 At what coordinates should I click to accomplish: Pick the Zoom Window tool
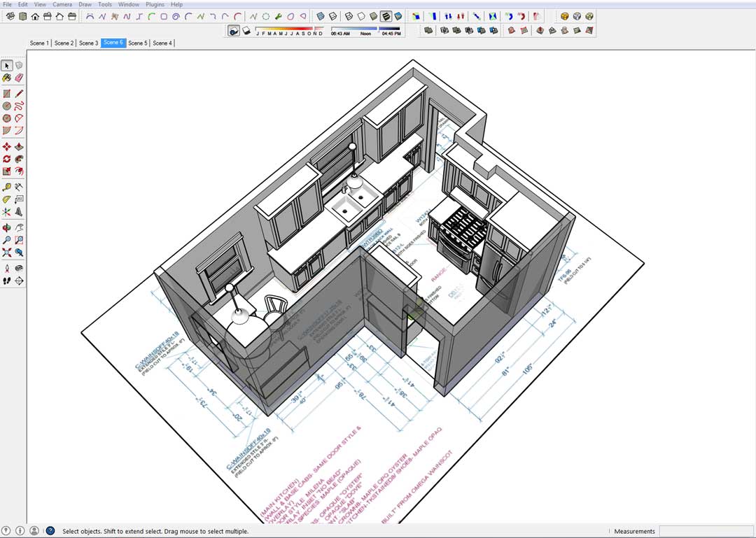click(19, 239)
